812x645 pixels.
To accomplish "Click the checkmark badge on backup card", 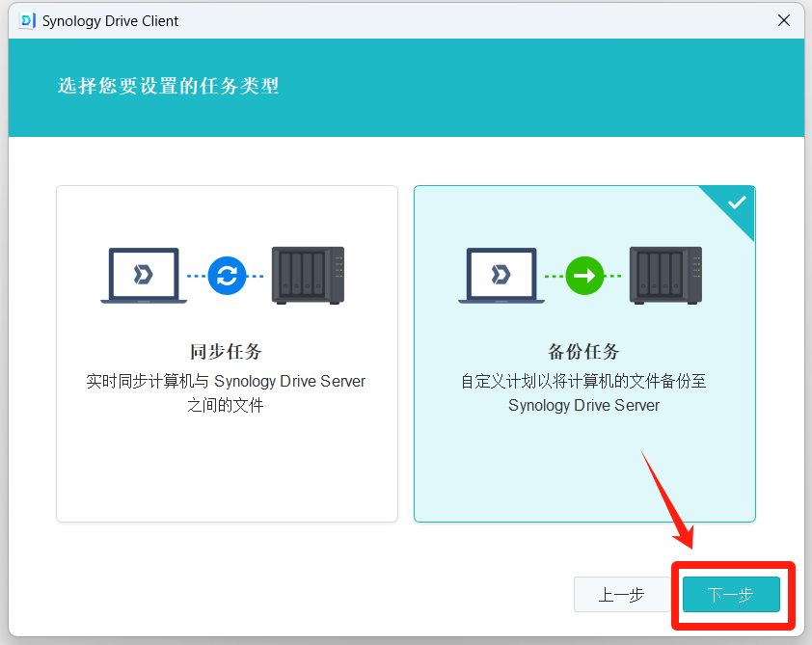I will pos(736,203).
